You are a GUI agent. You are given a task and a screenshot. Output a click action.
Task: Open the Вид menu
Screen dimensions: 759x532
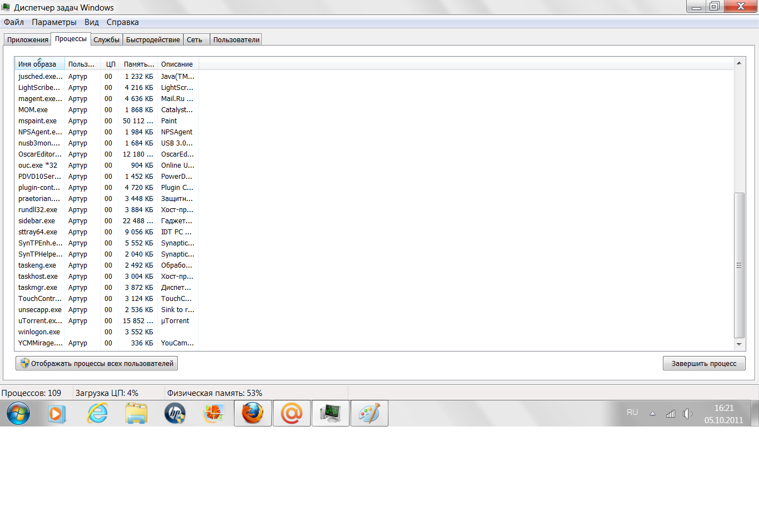pos(92,22)
